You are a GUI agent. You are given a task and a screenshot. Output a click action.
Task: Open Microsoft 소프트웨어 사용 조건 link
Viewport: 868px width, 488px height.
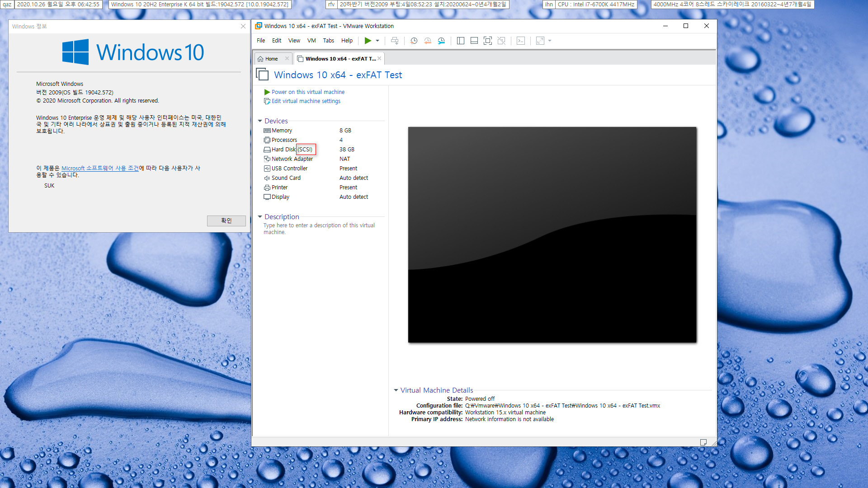100,168
